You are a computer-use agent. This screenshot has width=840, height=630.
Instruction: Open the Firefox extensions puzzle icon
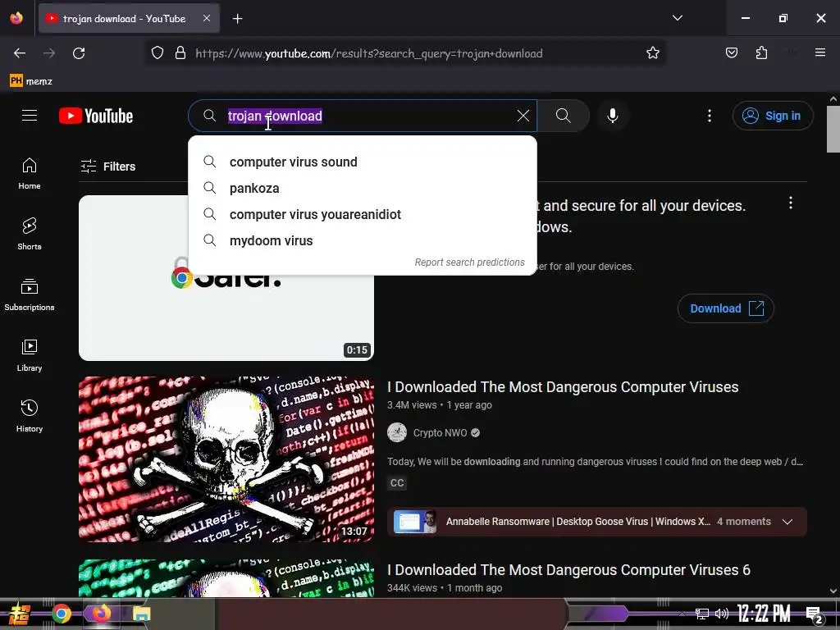click(761, 52)
